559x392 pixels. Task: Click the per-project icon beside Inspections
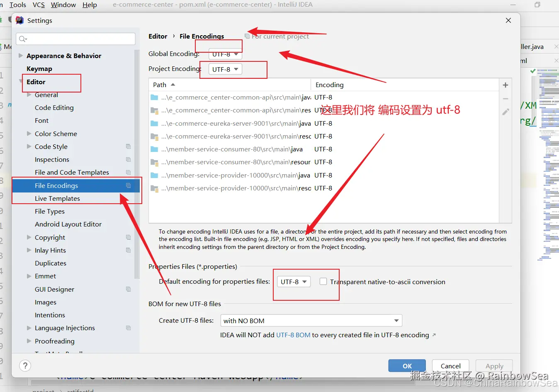129,160
